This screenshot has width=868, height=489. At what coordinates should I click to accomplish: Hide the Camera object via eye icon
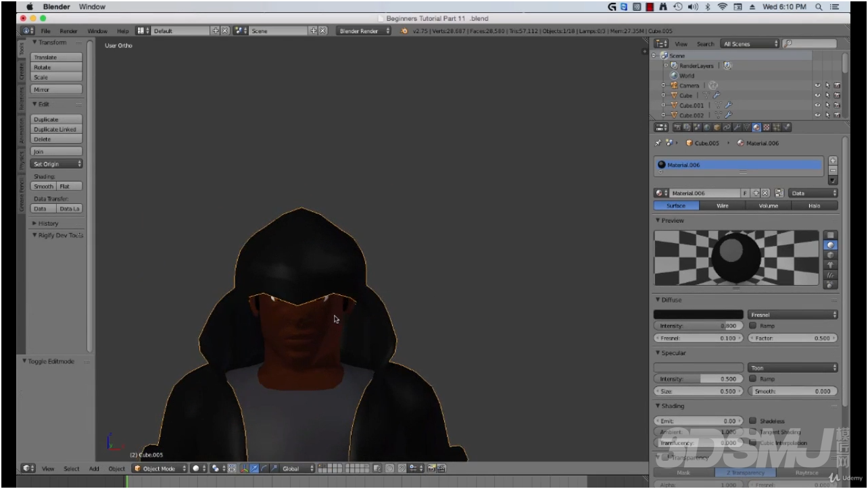(x=817, y=86)
